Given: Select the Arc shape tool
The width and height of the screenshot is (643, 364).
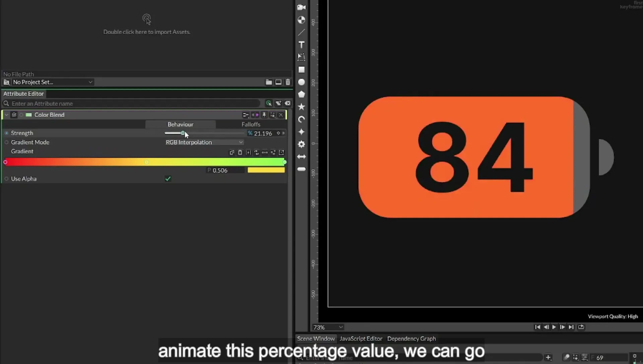Looking at the screenshot, I should click(301, 119).
